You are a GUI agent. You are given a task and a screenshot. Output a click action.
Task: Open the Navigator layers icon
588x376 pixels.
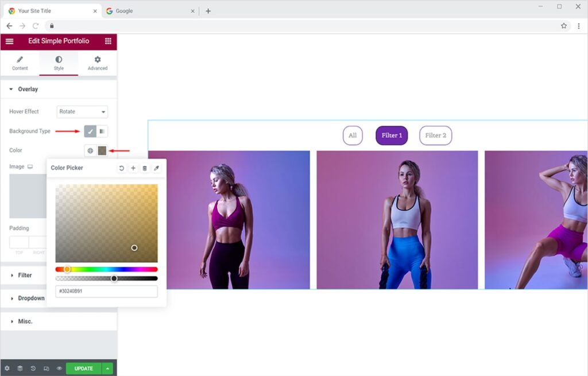pyautogui.click(x=20, y=369)
